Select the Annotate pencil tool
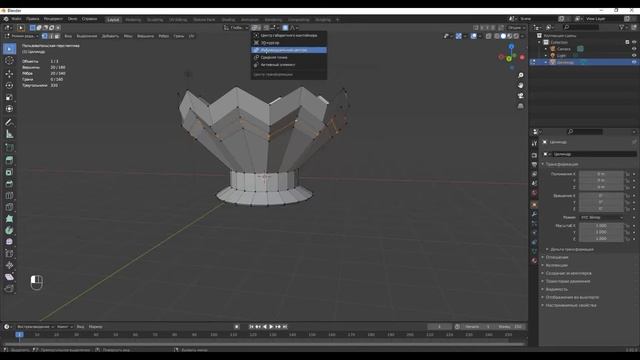This screenshot has width=640, height=360. click(x=9, y=122)
